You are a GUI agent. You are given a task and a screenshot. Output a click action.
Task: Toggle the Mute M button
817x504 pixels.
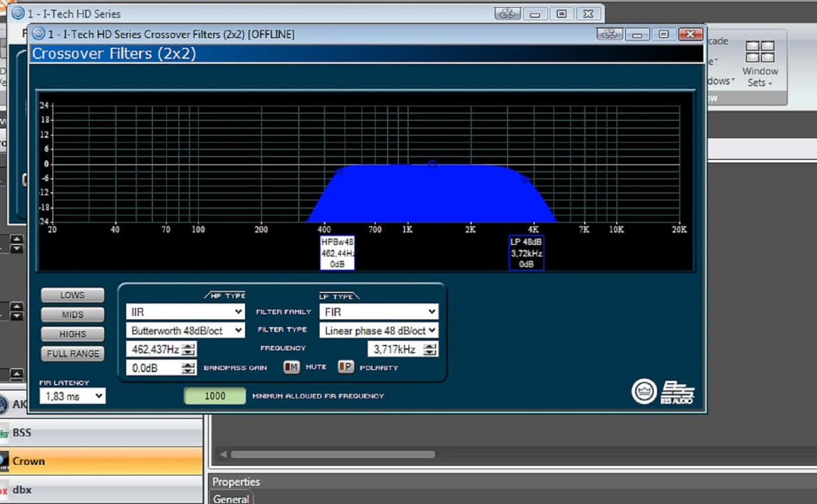pos(291,367)
